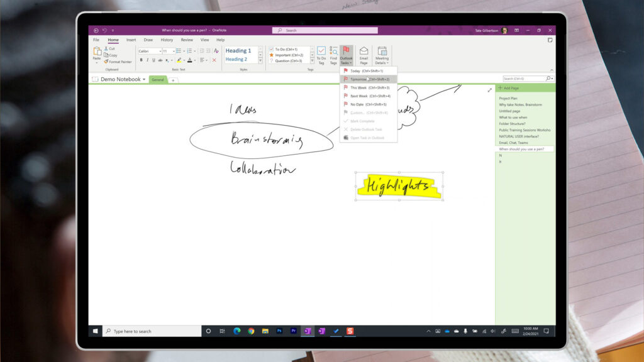Expand the page with full-page view arrow
The height and width of the screenshot is (362, 644).
[490, 90]
